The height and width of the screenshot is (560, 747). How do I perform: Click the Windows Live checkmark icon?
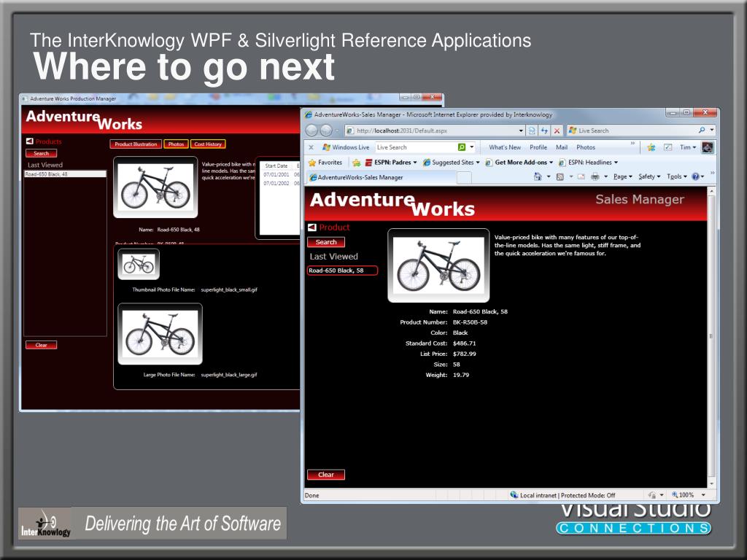pyautogui.click(x=668, y=147)
